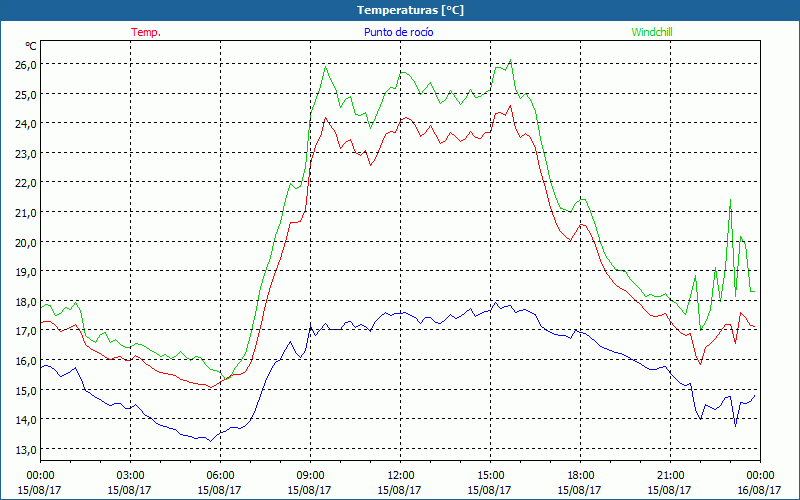
Task: Click the 23,0 y-axis value
Action: (27, 154)
